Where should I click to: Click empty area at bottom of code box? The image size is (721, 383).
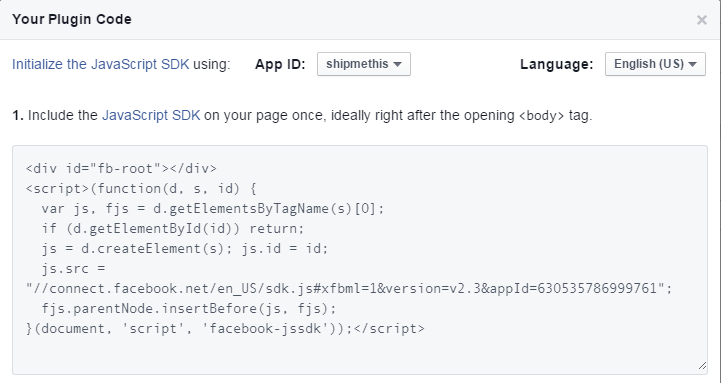coord(360,355)
